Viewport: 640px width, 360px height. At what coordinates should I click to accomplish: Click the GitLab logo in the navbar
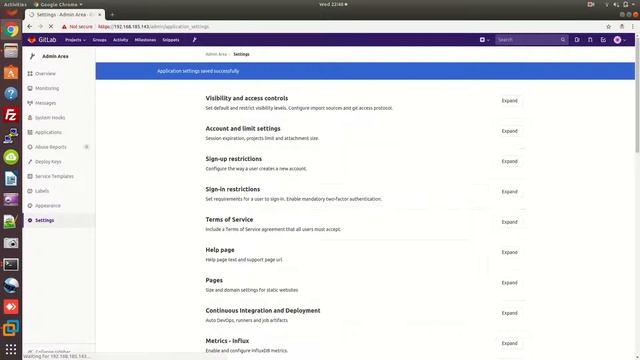click(42, 40)
